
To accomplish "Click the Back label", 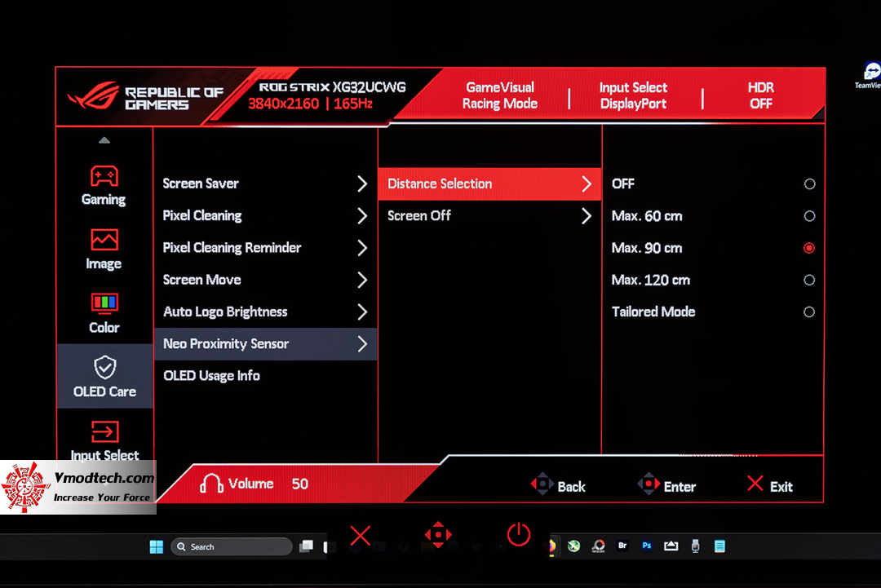I will coord(571,486).
